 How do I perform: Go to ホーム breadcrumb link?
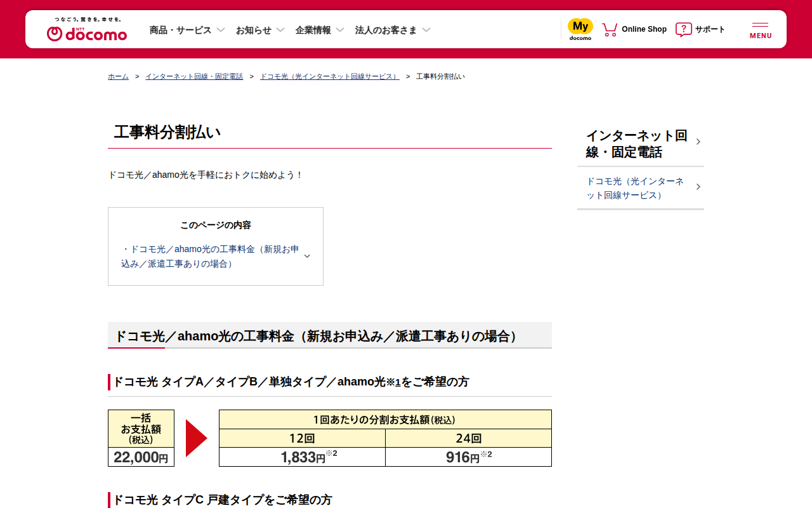tap(118, 76)
